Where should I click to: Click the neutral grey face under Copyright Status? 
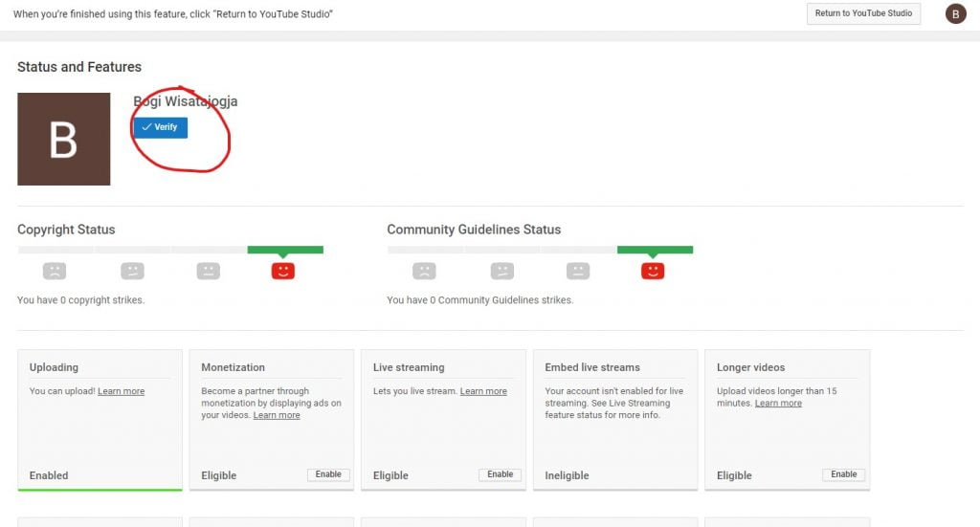point(208,271)
